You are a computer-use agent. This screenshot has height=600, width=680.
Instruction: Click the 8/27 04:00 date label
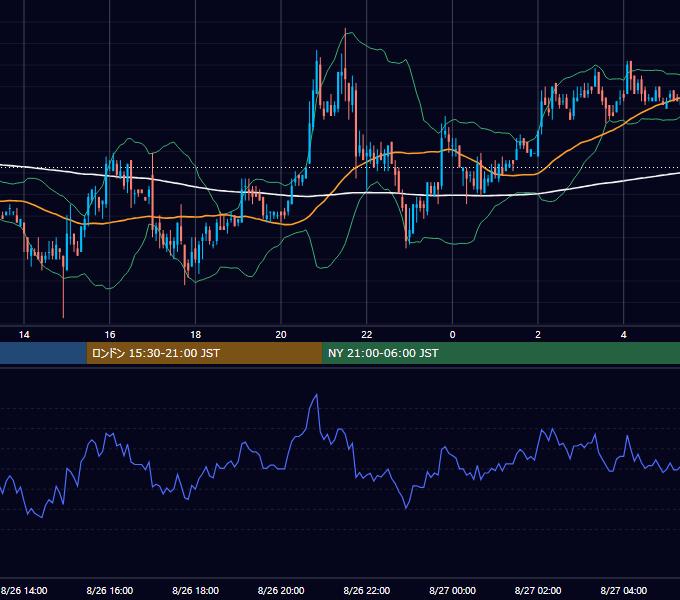click(624, 590)
